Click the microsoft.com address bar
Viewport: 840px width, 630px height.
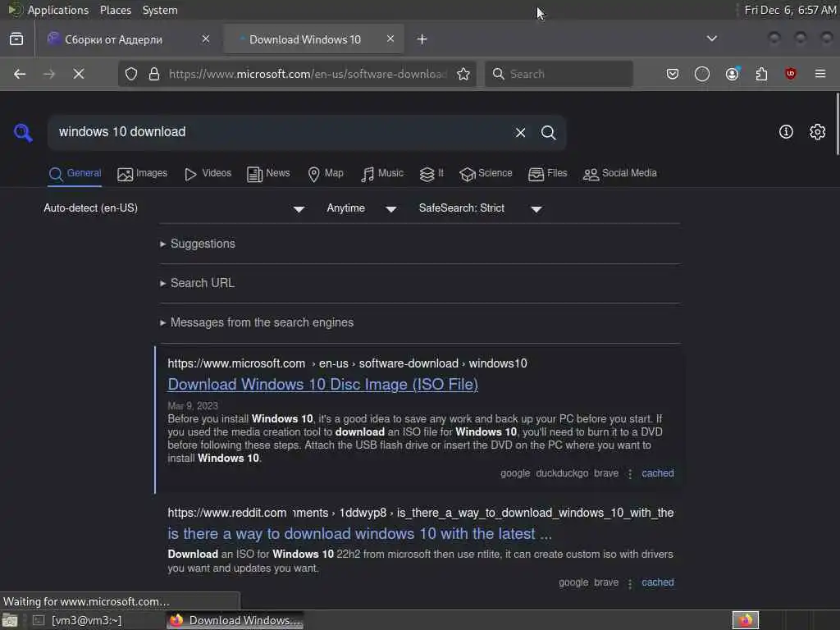pyautogui.click(x=308, y=74)
